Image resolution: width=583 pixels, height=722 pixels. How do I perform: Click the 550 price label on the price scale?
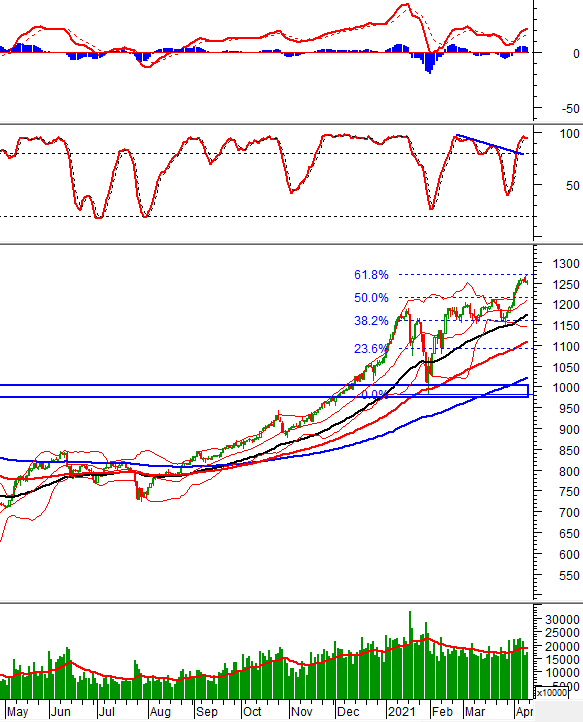coord(570,575)
